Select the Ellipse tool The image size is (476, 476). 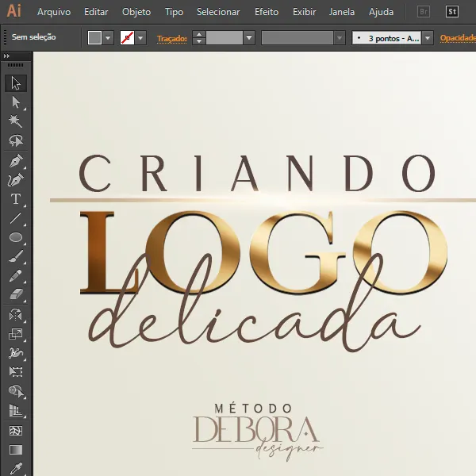click(16, 237)
